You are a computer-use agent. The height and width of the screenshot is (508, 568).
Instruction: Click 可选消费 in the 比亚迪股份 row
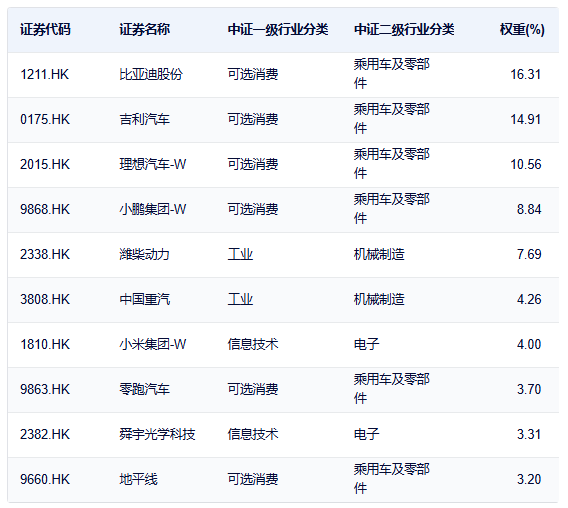click(x=253, y=75)
